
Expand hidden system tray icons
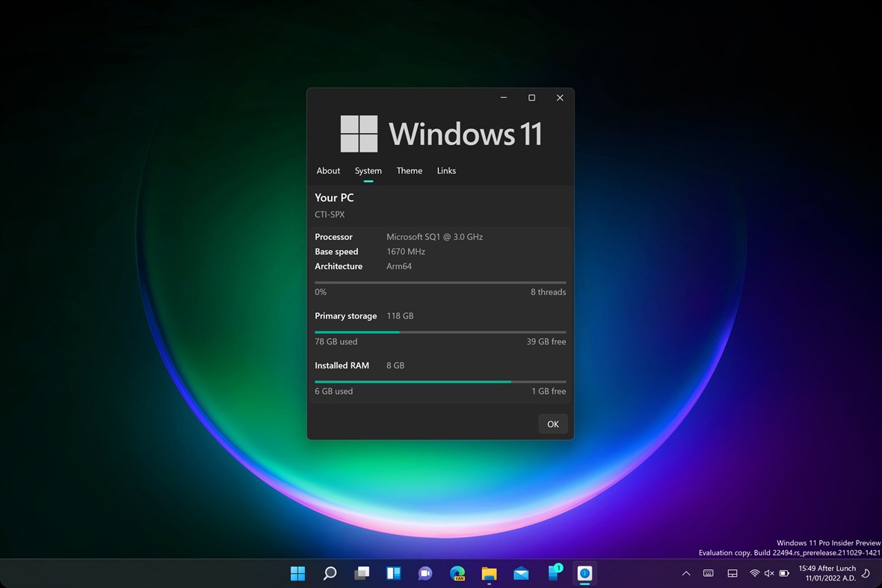pyautogui.click(x=685, y=573)
